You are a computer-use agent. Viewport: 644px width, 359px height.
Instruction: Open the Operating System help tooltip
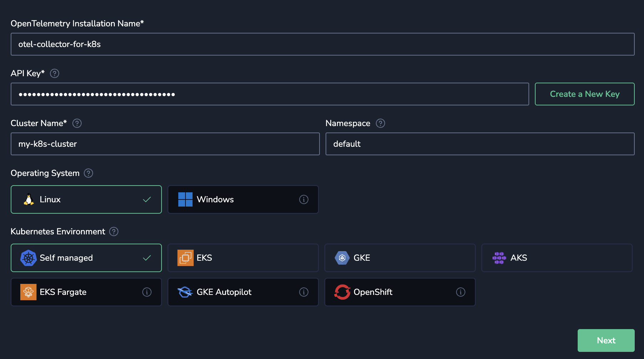coord(88,173)
